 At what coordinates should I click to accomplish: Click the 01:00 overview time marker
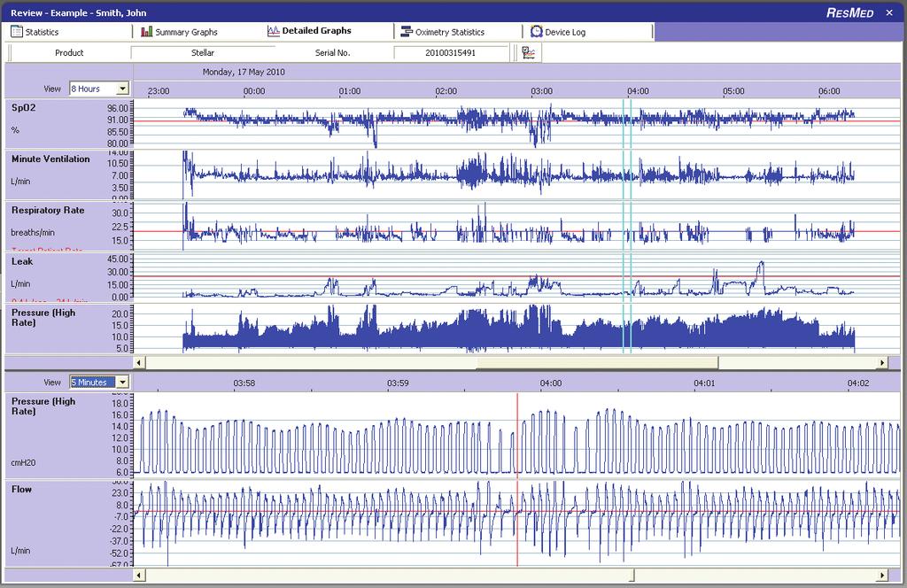(350, 91)
